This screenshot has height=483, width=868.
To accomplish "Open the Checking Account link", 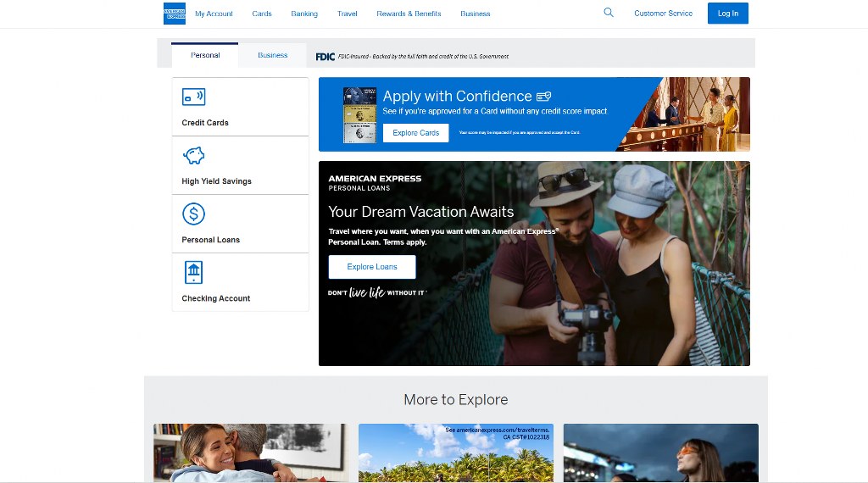I will point(240,282).
